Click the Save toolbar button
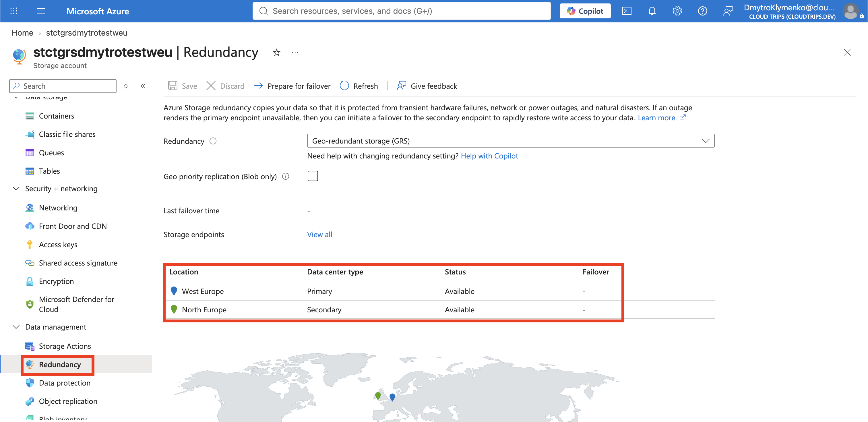Viewport: 868px width, 422px height. point(182,86)
